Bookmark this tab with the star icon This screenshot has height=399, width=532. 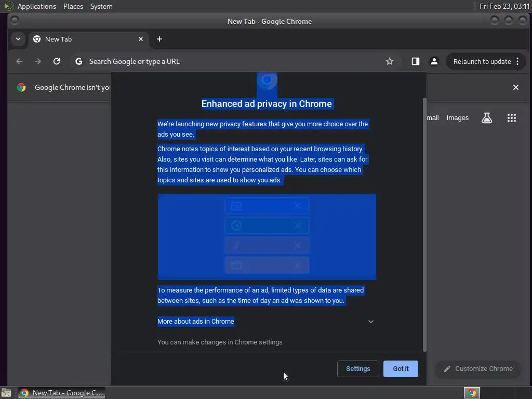390,61
